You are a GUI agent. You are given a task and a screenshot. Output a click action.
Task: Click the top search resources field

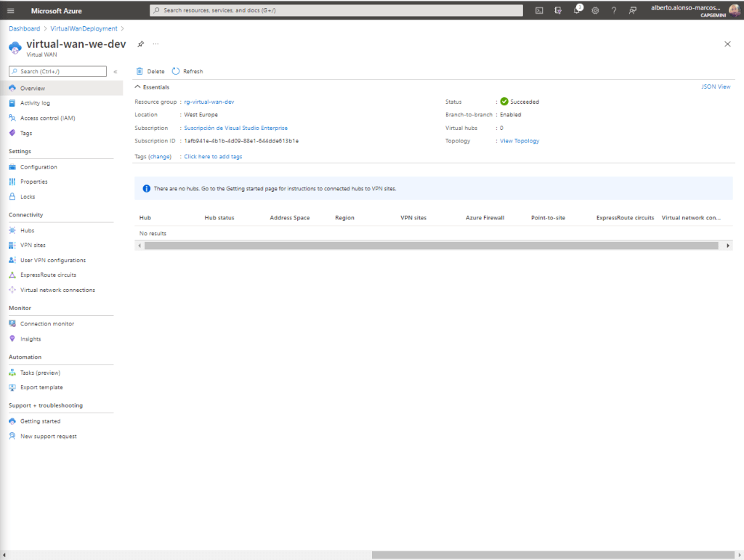[336, 10]
